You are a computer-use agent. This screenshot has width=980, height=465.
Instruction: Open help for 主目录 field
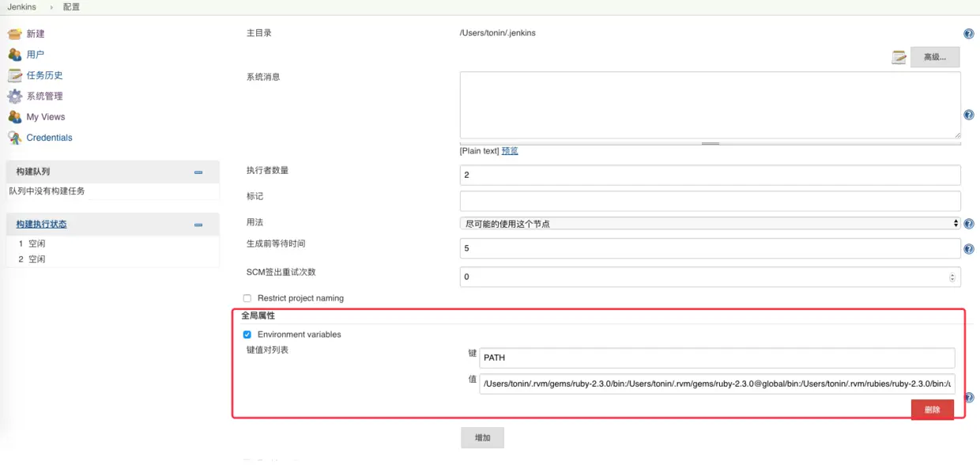coord(969,34)
